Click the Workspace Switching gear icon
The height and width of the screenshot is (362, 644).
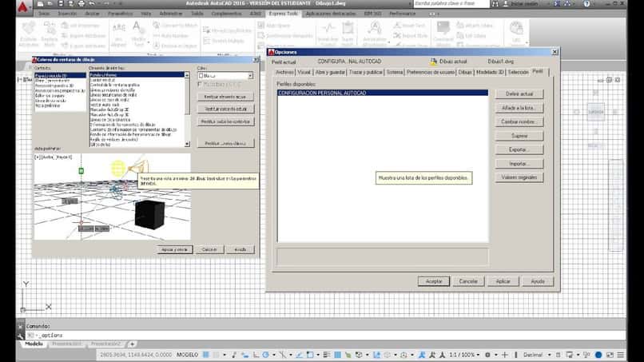click(487, 355)
